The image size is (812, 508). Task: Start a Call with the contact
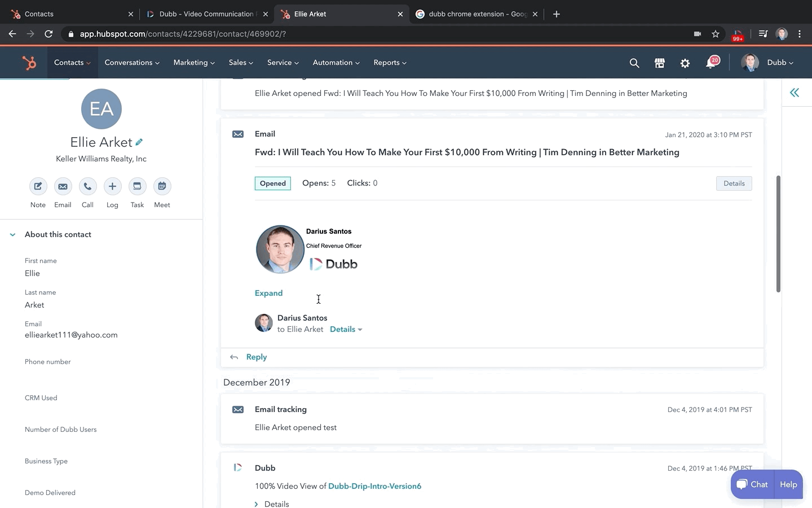[x=87, y=186]
